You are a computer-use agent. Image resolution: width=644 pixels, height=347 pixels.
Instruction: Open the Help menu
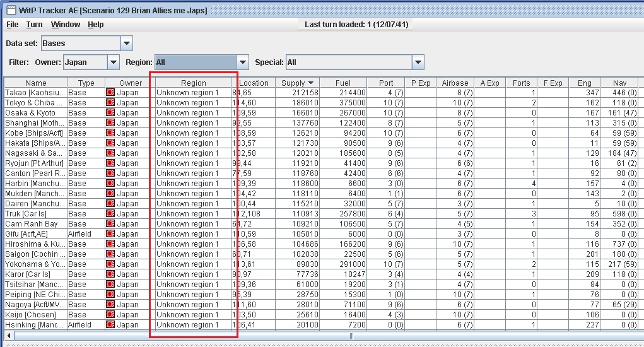pos(96,25)
